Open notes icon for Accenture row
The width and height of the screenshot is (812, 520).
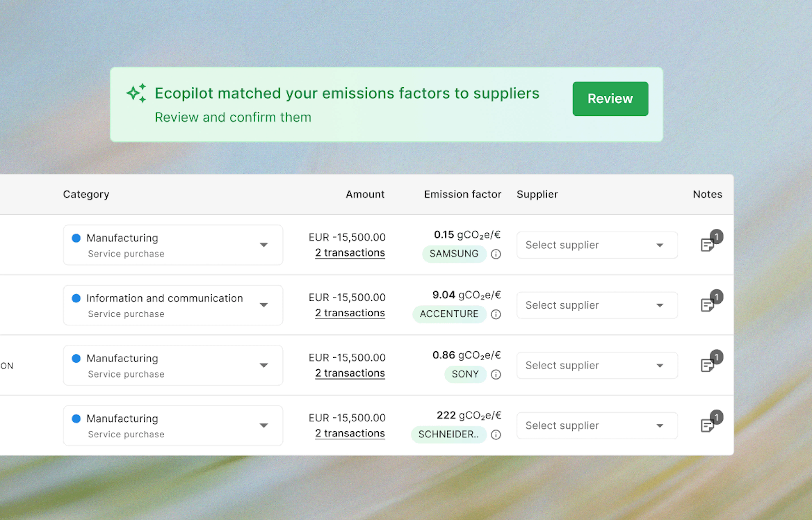(707, 305)
